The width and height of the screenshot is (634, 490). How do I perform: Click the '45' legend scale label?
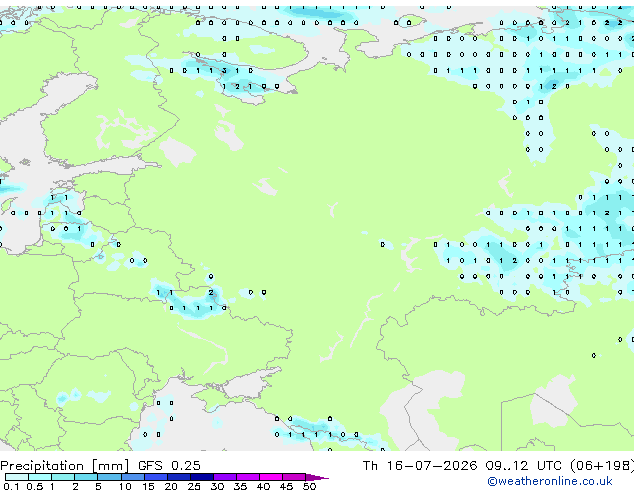tap(286, 486)
